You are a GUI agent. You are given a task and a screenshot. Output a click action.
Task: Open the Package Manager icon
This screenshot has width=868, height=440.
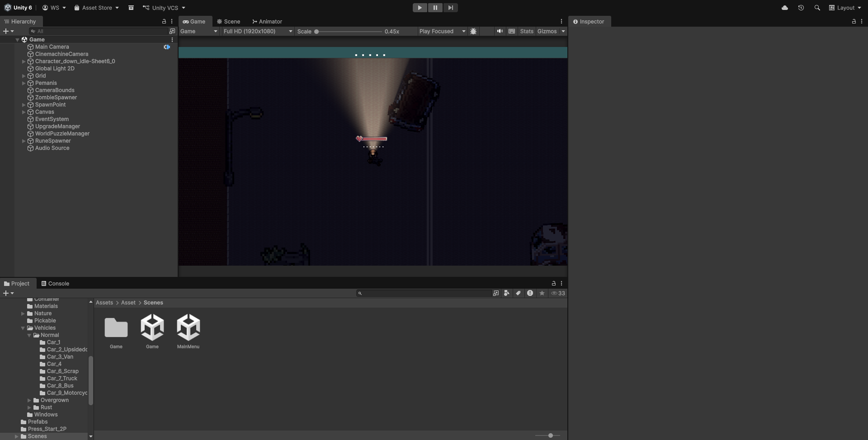(x=131, y=8)
